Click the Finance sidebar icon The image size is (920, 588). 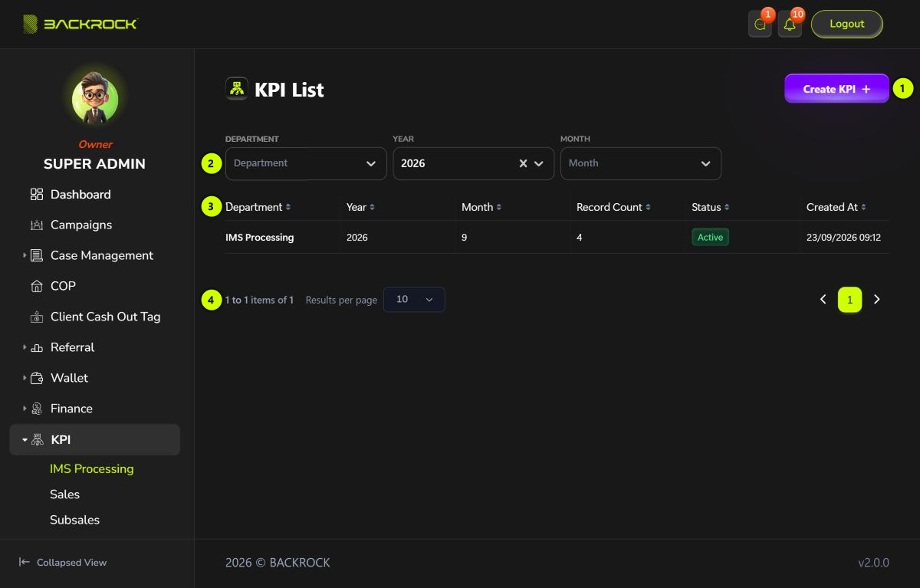click(37, 409)
